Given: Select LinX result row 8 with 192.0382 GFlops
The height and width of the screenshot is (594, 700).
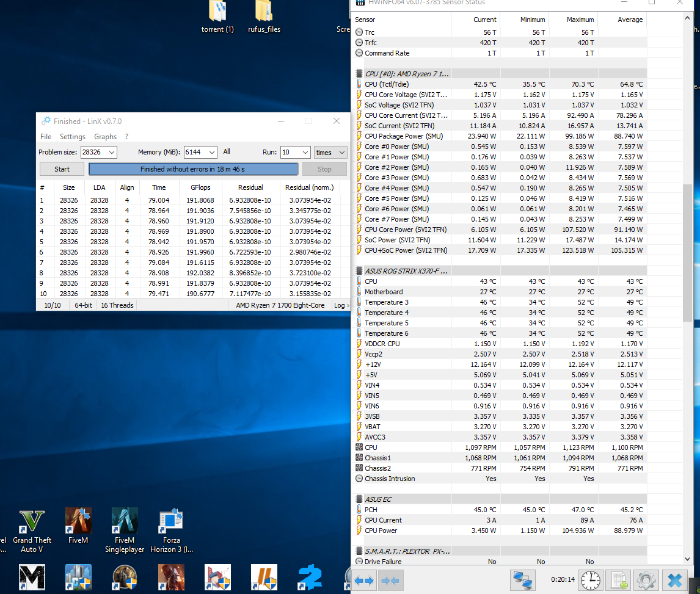Looking at the screenshot, I should [x=192, y=273].
